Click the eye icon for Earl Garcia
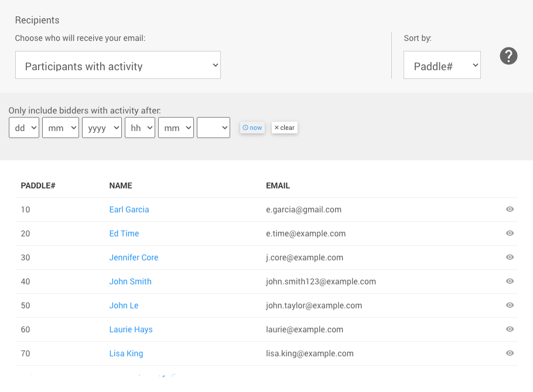This screenshot has height=392, width=533. pyautogui.click(x=510, y=209)
